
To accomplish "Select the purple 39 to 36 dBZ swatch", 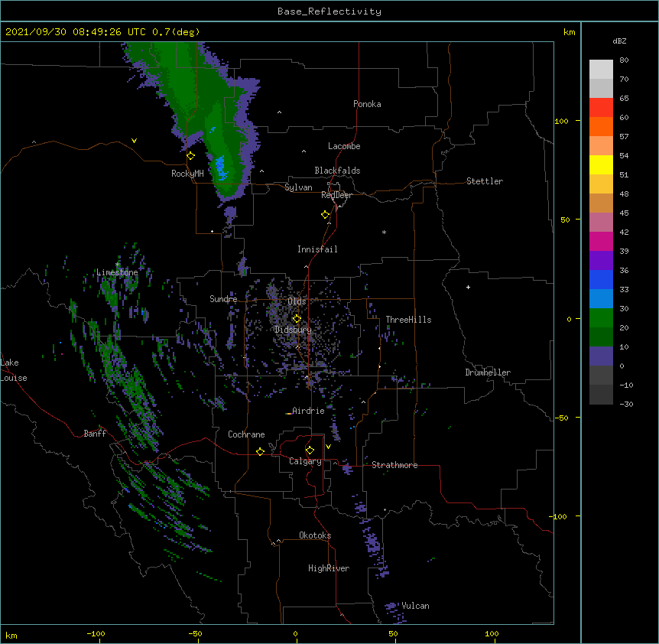I will click(x=601, y=260).
